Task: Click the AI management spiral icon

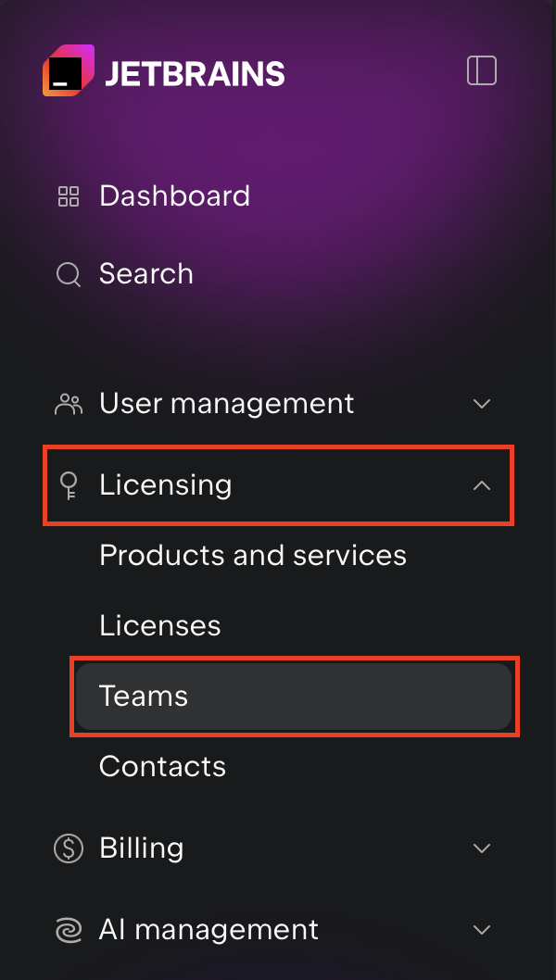Action: coord(69,930)
